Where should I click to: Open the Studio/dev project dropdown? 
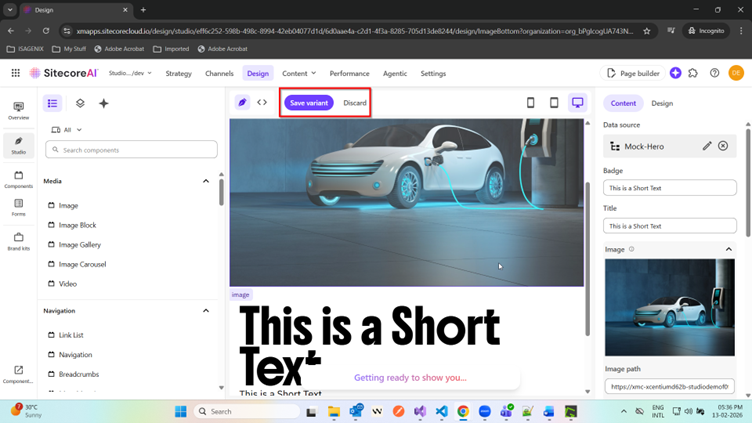[x=130, y=73]
